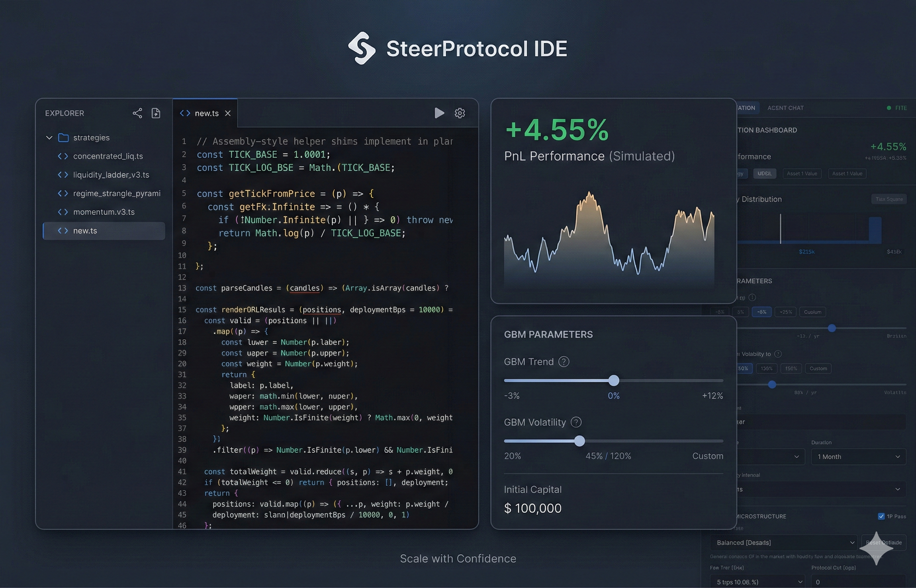
Task: Select new.ts in the Explorer tree
Action: (104, 231)
